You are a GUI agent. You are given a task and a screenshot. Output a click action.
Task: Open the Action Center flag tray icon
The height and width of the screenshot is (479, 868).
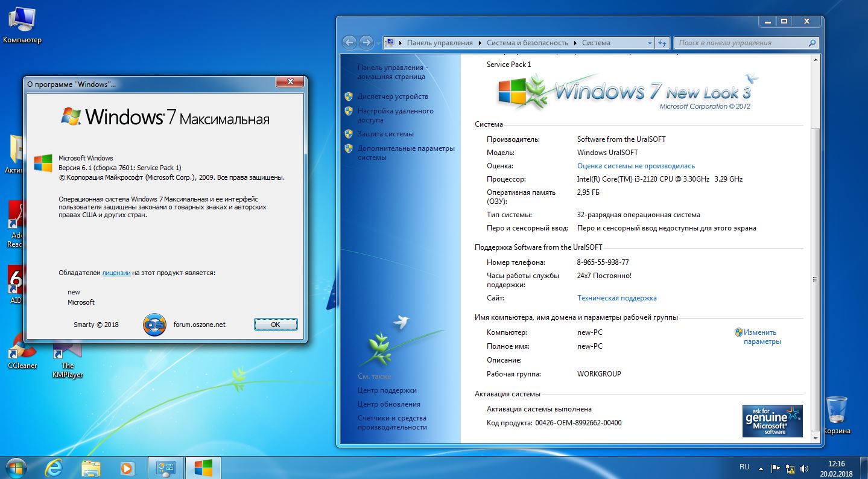pyautogui.click(x=776, y=468)
